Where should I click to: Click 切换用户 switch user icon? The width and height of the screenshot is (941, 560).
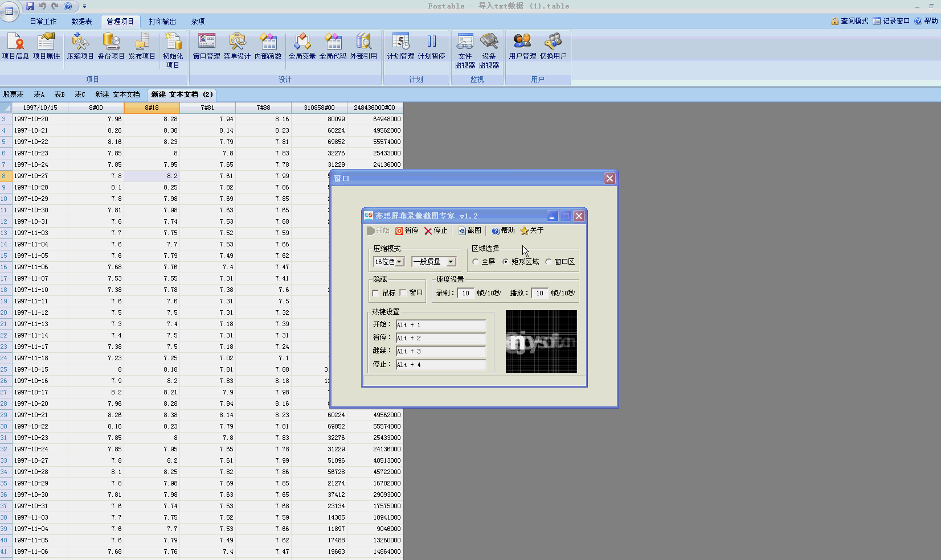553,46
